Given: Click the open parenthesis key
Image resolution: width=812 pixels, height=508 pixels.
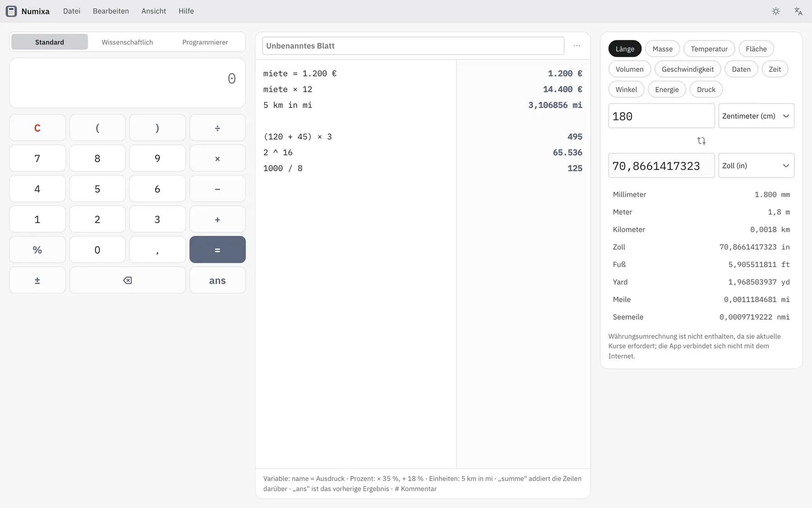Looking at the screenshot, I should point(97,128).
